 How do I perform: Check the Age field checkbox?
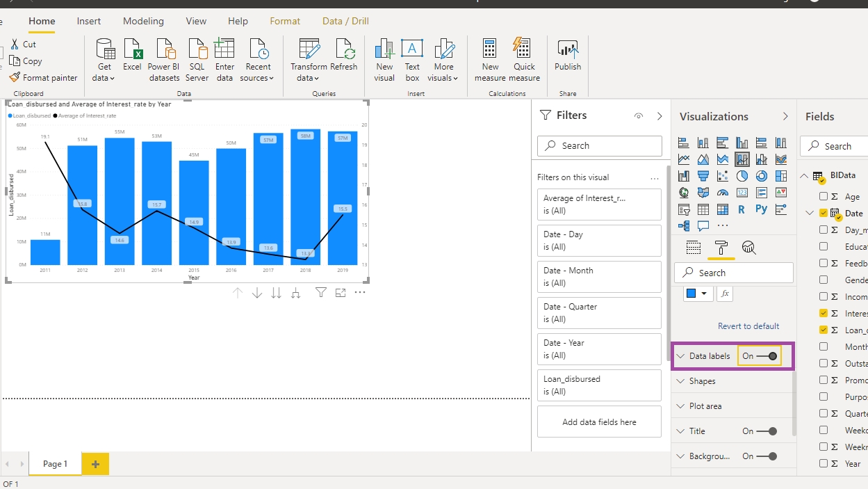click(824, 197)
